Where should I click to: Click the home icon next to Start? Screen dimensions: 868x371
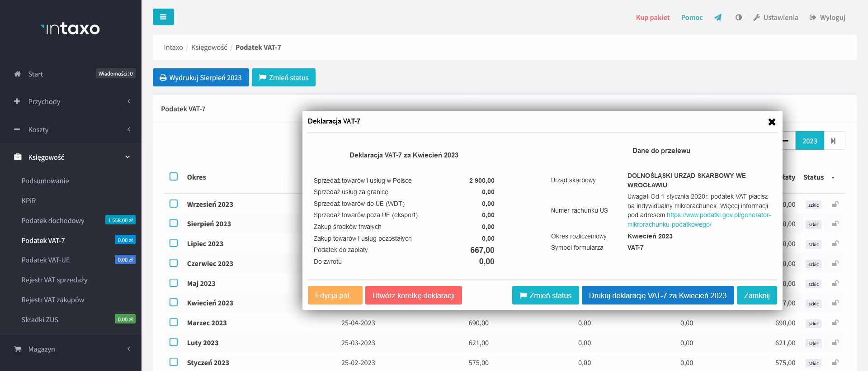coord(18,74)
